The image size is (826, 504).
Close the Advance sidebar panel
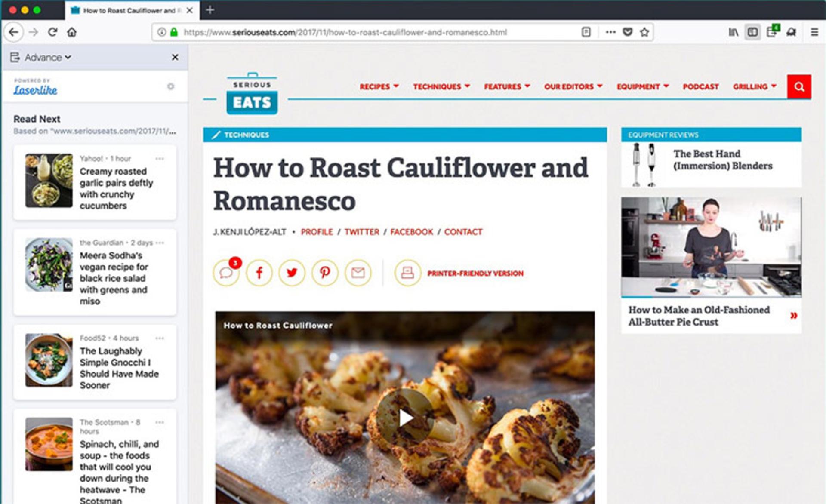pos(175,57)
